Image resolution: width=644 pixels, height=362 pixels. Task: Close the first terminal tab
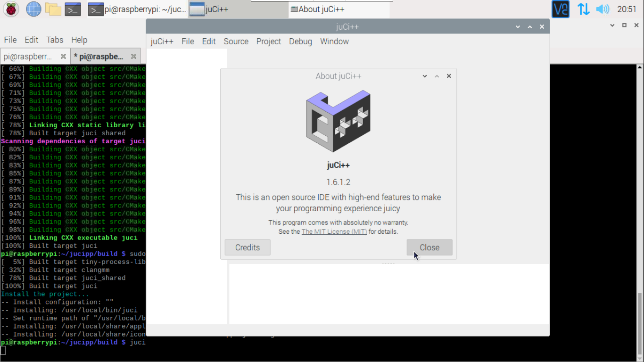tap(63, 57)
